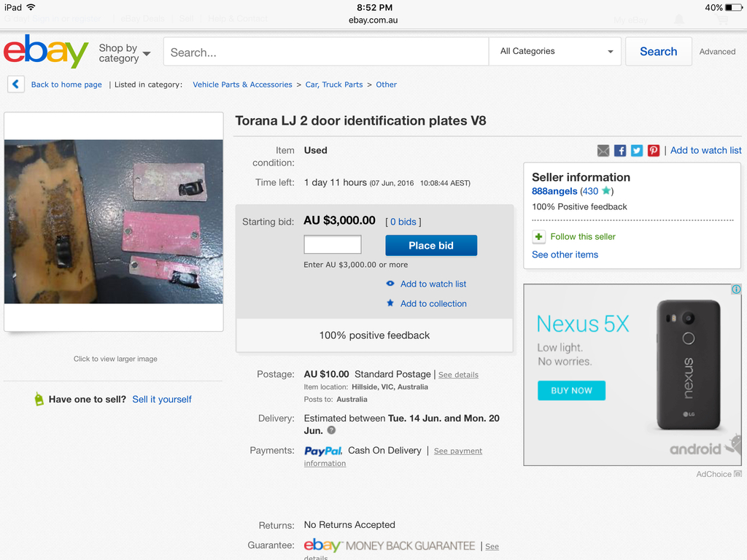
Task: Click the bid amount input field
Action: click(x=333, y=245)
